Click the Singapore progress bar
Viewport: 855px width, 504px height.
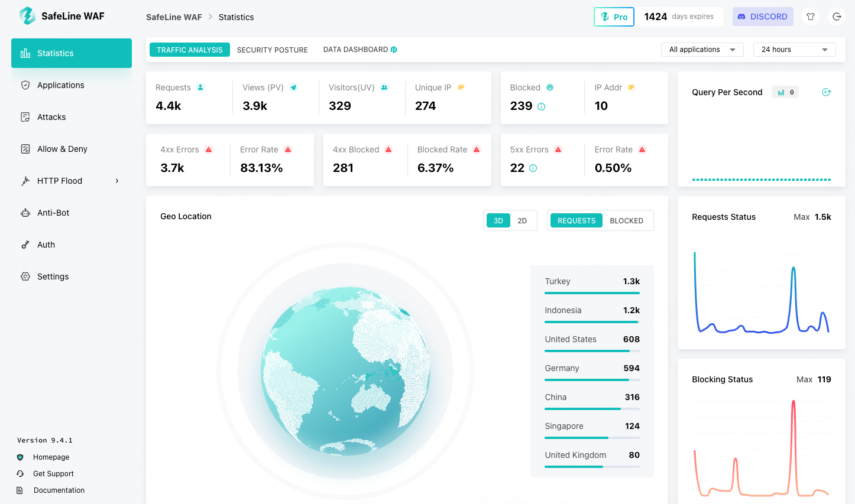coord(592,438)
